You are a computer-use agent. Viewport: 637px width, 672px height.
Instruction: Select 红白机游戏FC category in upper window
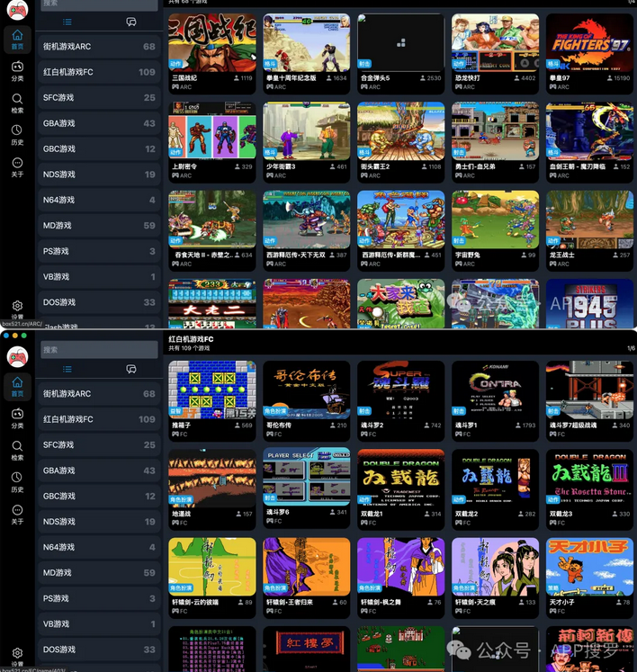tap(99, 72)
